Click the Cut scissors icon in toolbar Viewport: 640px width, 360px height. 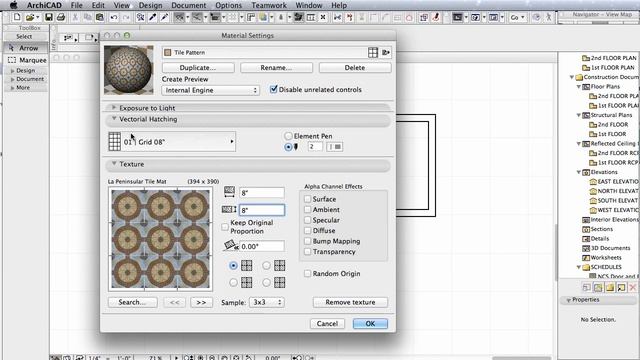(x=75, y=17)
